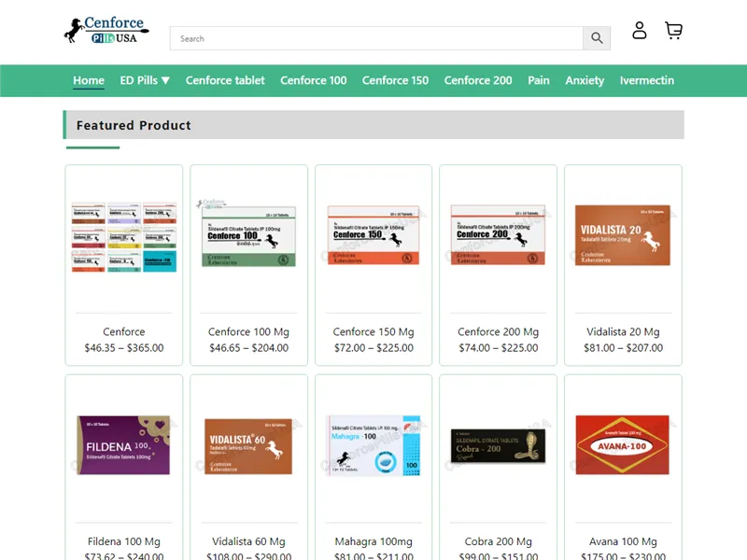Screen dimensions: 747x560
Task: Open the user account icon
Action: pyautogui.click(x=640, y=30)
